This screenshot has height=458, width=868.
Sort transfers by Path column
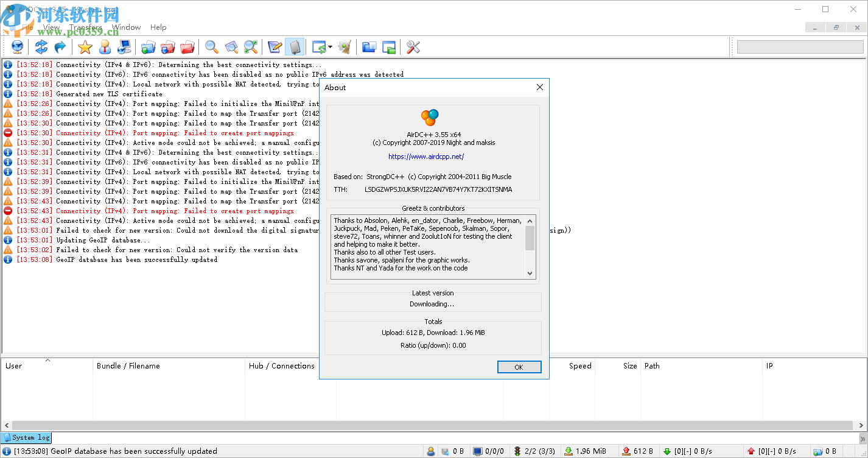coord(701,366)
